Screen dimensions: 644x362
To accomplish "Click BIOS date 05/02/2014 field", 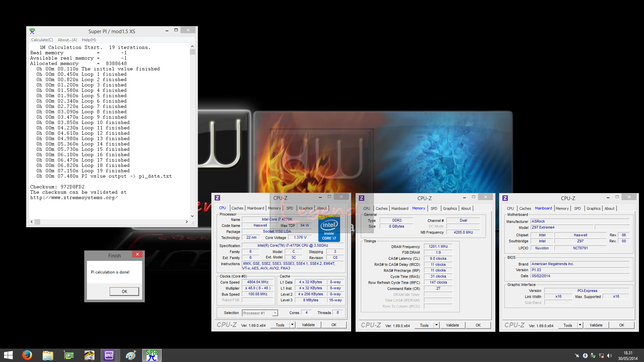I will pyautogui.click(x=580, y=276).
